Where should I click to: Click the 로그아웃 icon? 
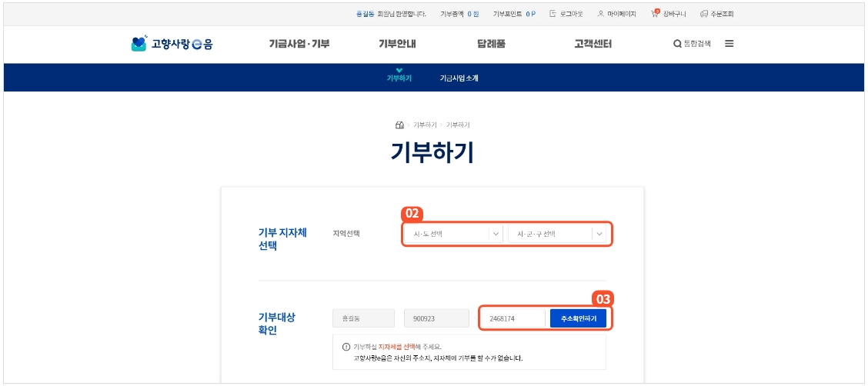553,14
